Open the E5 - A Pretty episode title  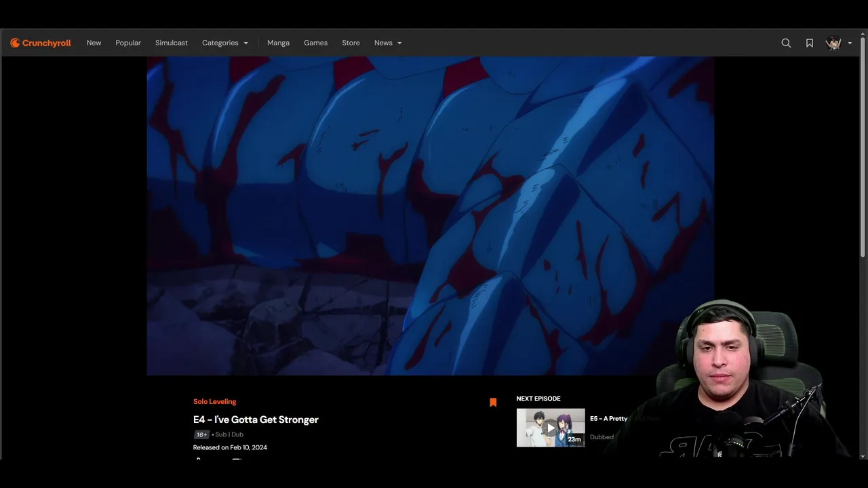pyautogui.click(x=609, y=419)
